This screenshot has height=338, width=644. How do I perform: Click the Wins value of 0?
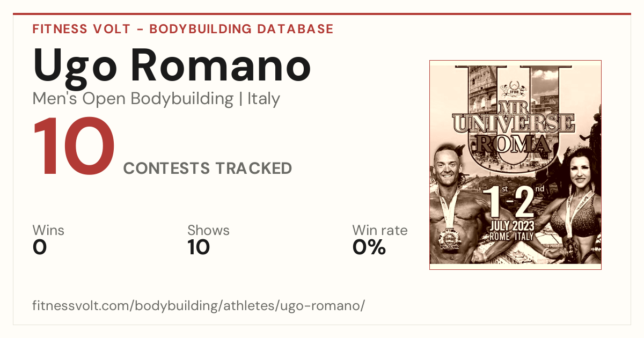coord(40,247)
